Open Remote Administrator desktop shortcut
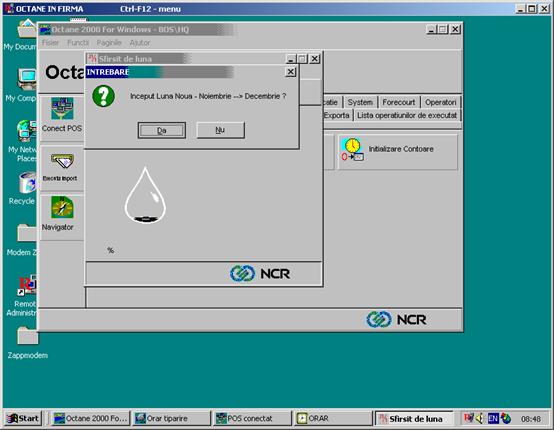The image size is (554, 430). click(27, 285)
